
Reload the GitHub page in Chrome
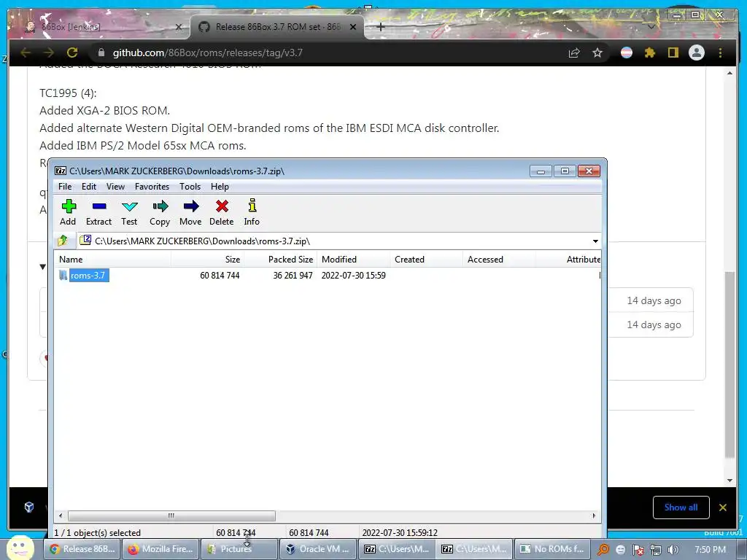[x=72, y=52]
